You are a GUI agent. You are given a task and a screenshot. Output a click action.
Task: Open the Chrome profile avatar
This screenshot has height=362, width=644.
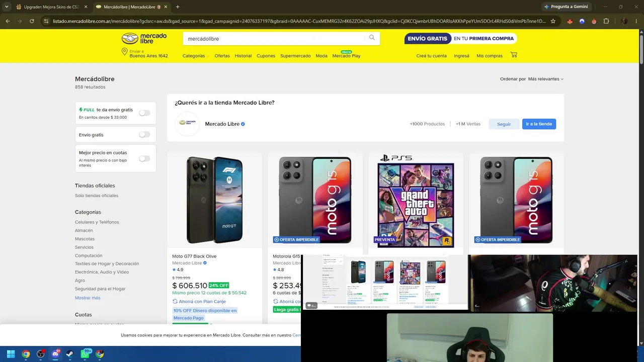coord(624,21)
